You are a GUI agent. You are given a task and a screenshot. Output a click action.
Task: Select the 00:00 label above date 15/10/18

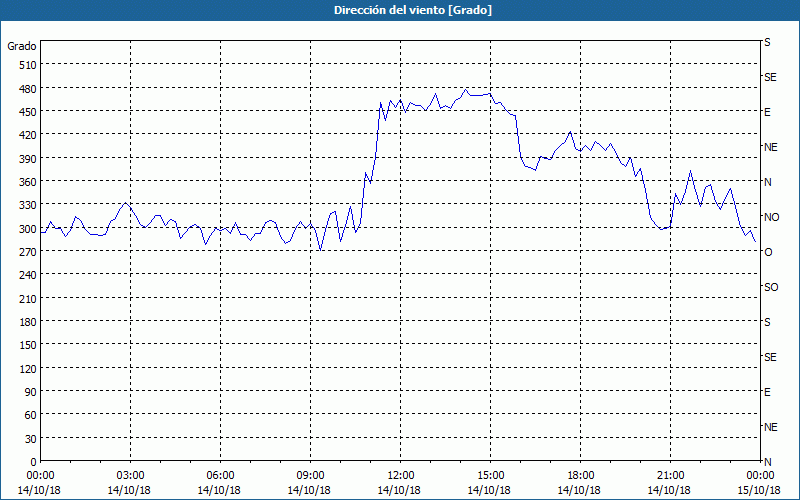click(760, 476)
